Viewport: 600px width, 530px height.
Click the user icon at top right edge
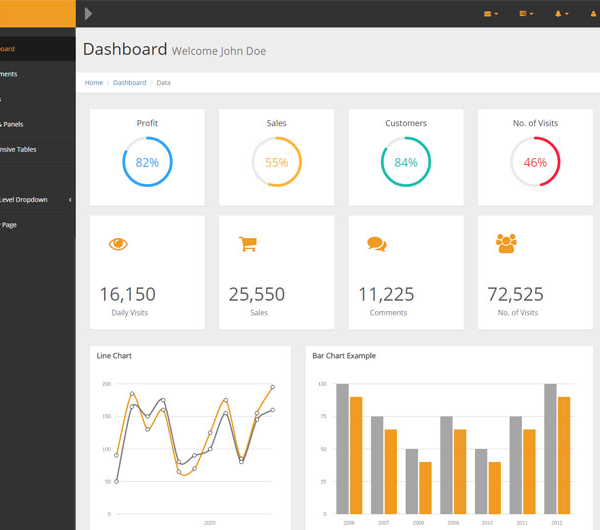click(x=594, y=14)
